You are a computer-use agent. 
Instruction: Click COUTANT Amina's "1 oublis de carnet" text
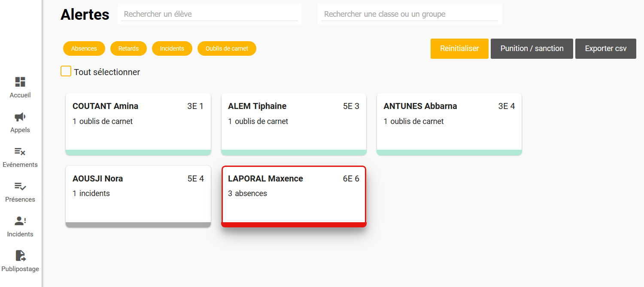pos(103,121)
